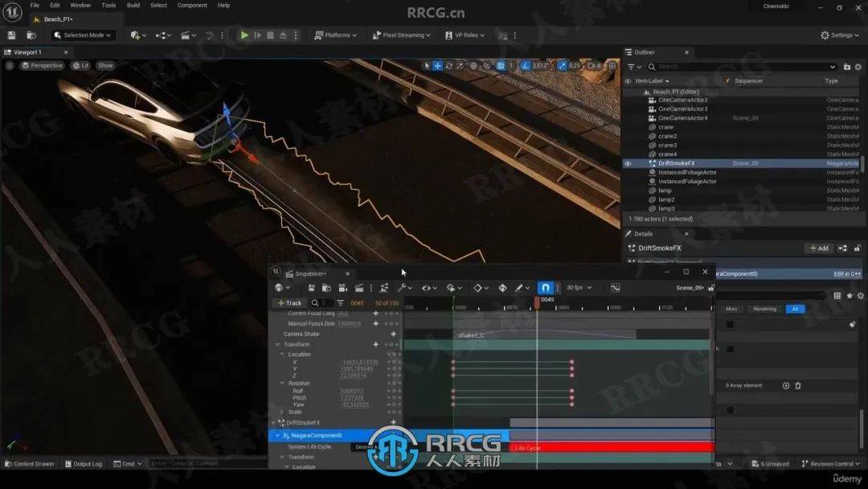Open Sequencer key options diamond menu
Viewport: 868px width, 489px height.
click(480, 287)
